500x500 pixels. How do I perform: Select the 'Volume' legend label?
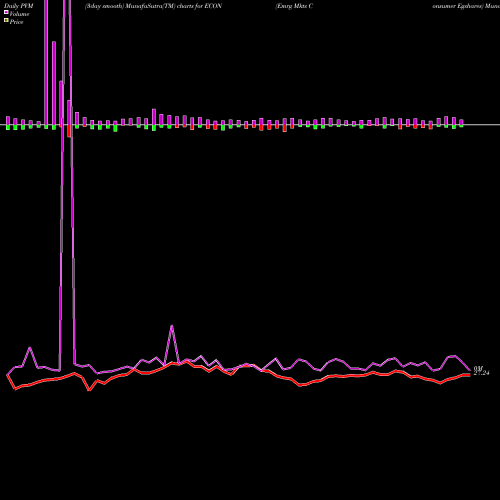[19, 14]
